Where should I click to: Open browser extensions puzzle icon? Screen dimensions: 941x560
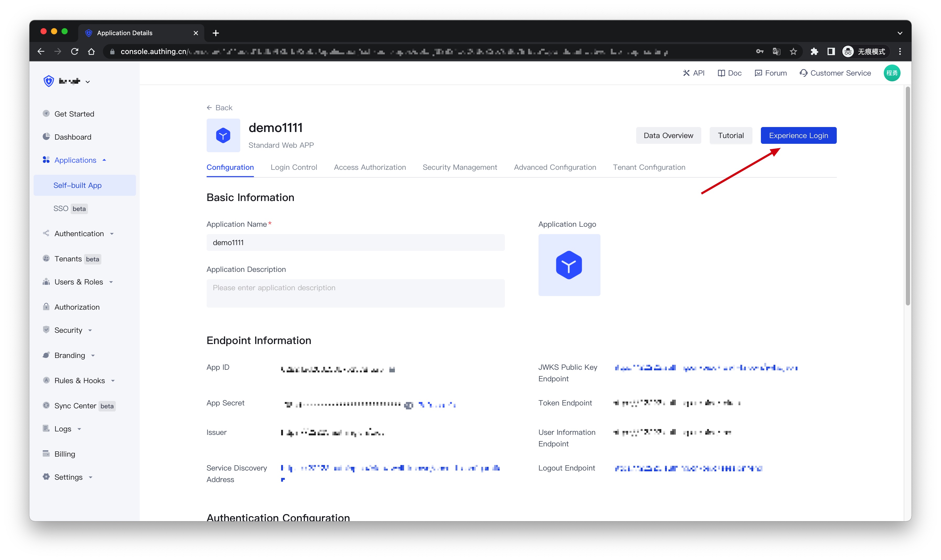tap(814, 52)
